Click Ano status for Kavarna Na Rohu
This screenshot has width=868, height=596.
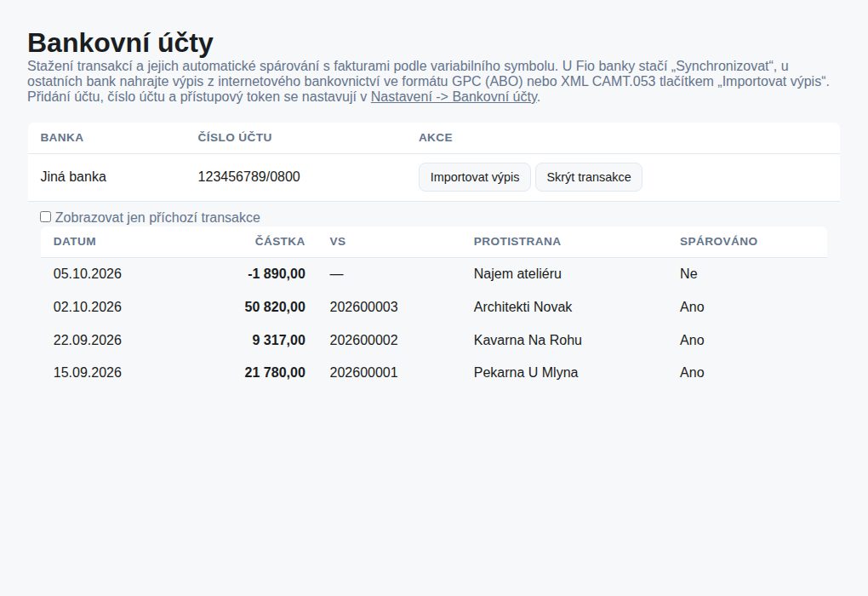coord(692,340)
